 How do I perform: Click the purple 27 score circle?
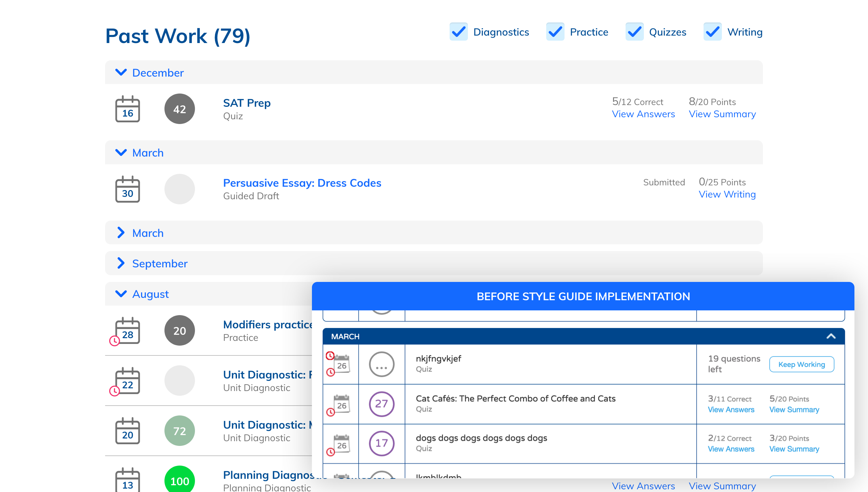pyautogui.click(x=381, y=404)
